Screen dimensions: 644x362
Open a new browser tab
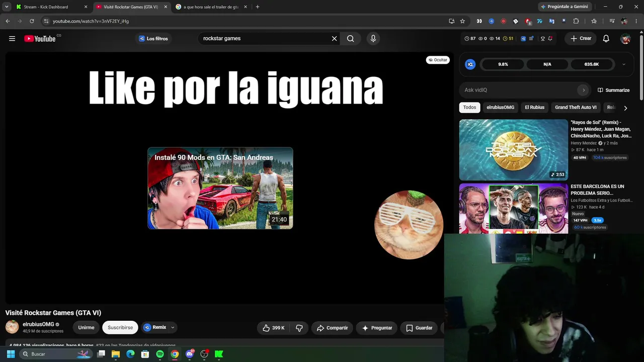(x=258, y=7)
